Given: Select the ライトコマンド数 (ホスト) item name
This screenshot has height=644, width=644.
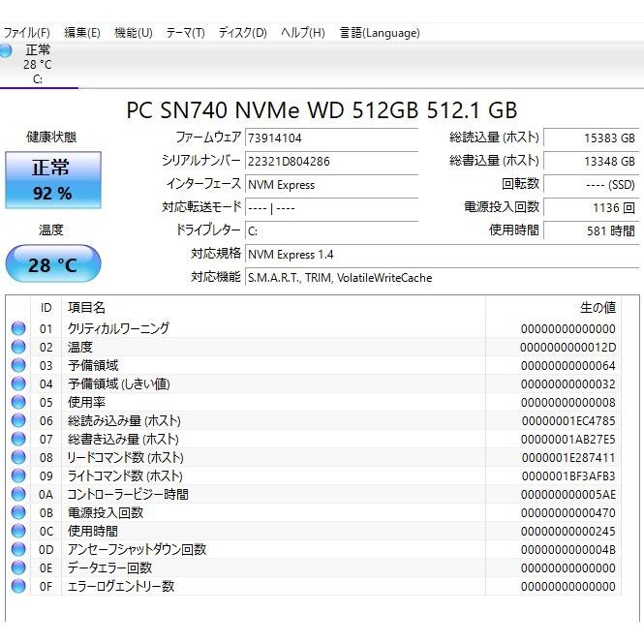Looking at the screenshot, I should (x=125, y=476).
